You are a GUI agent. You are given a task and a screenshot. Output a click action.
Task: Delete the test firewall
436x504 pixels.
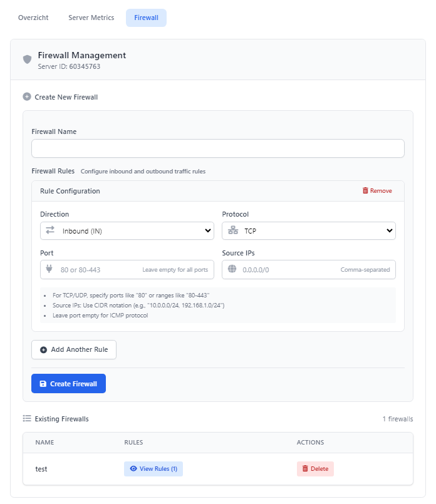(315, 469)
